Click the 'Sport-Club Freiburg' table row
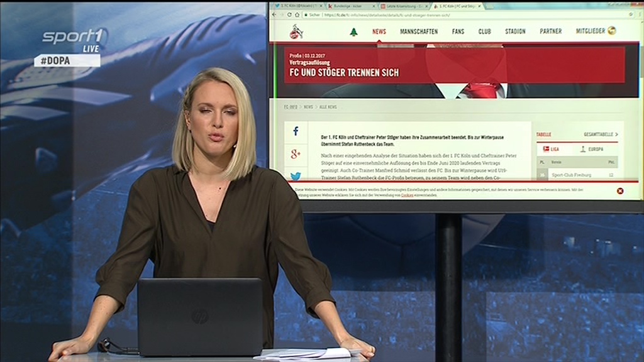The image size is (644, 362). [x=577, y=175]
